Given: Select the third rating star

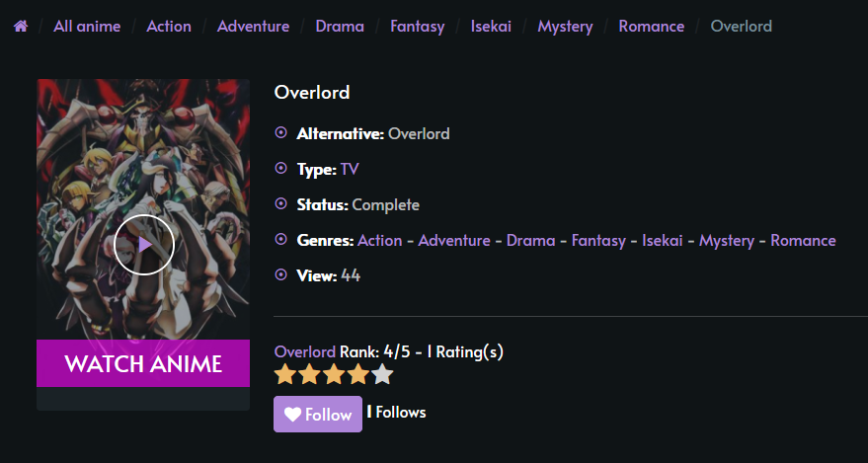Looking at the screenshot, I should tap(334, 374).
